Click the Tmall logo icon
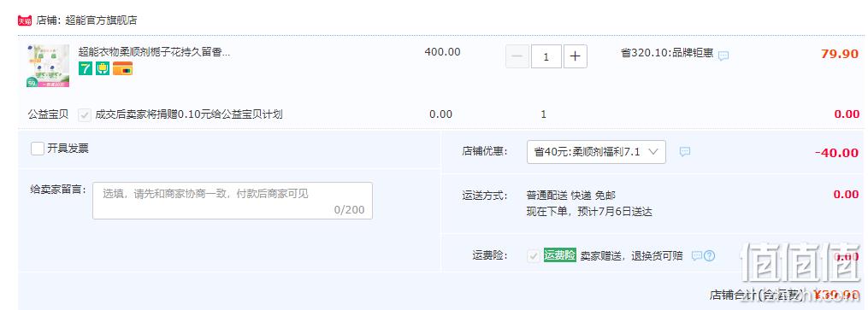The height and width of the screenshot is (310, 868). pyautogui.click(x=24, y=21)
